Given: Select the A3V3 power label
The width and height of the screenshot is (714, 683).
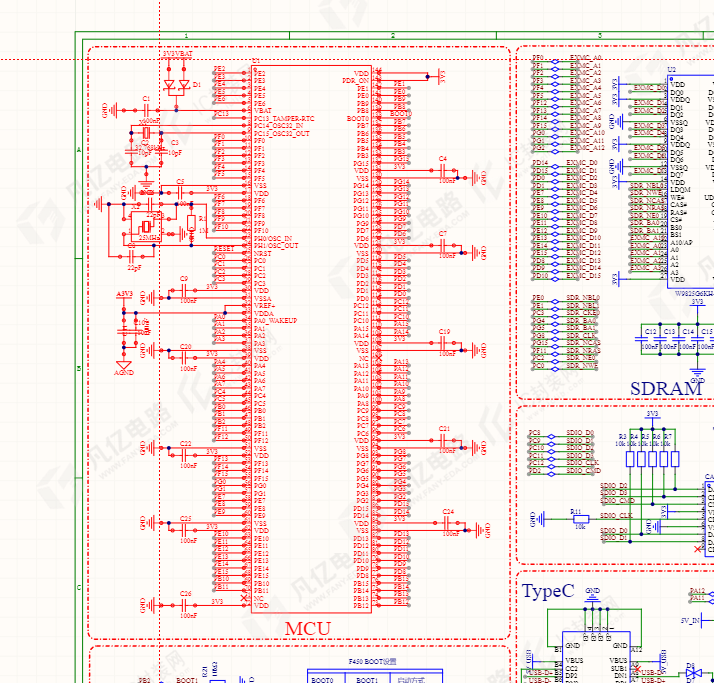Looking at the screenshot, I should [124, 294].
